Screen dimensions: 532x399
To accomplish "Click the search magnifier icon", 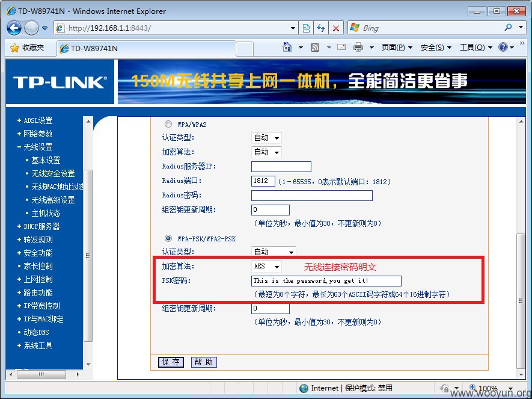I will tap(508, 28).
